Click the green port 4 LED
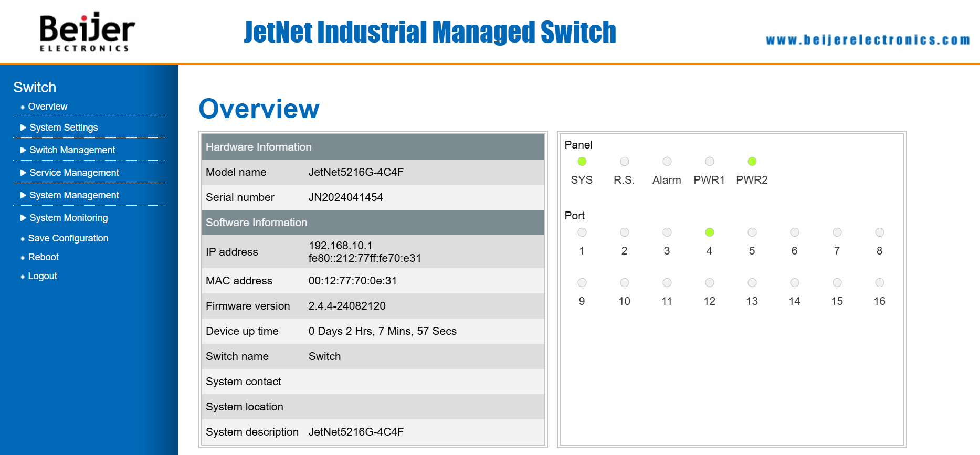 click(x=709, y=232)
